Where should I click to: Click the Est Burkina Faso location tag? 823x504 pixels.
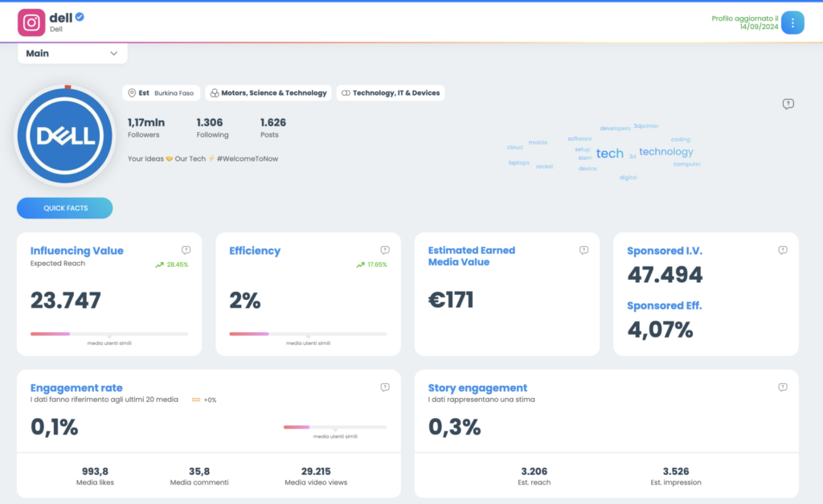pyautogui.click(x=161, y=93)
